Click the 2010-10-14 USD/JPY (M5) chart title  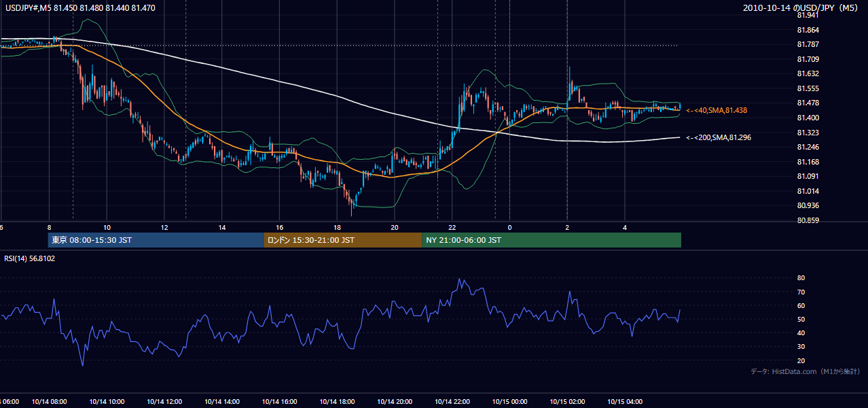pyautogui.click(x=801, y=7)
